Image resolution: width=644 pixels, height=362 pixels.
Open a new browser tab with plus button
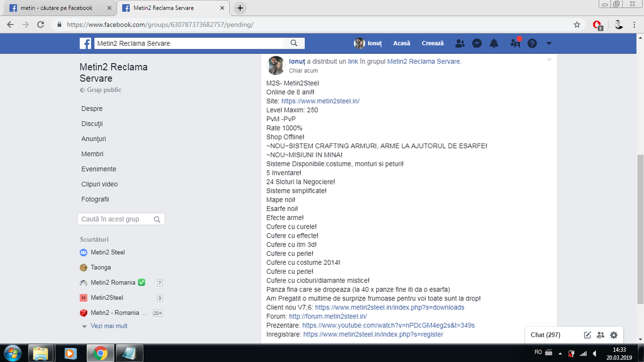(240, 8)
